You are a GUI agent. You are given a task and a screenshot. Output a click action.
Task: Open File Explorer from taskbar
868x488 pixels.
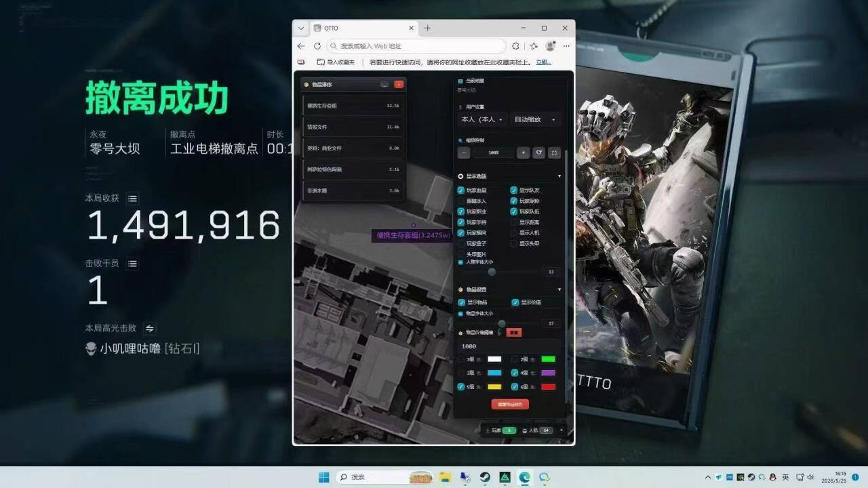click(445, 477)
